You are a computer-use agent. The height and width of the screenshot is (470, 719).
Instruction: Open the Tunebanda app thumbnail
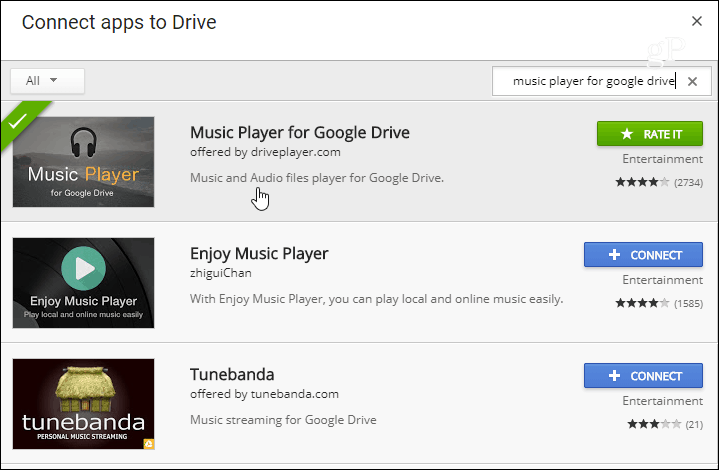(x=83, y=404)
